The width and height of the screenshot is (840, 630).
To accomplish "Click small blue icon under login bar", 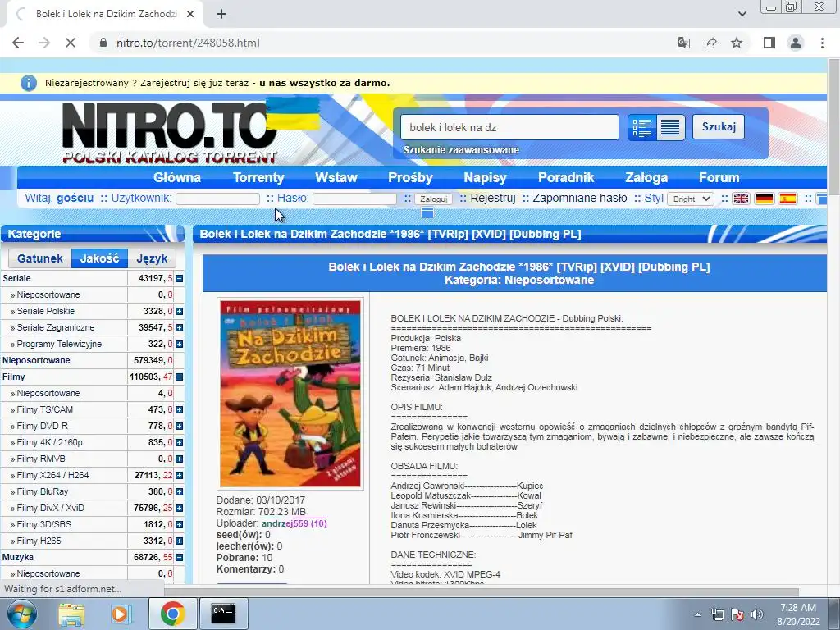I will pyautogui.click(x=427, y=212).
